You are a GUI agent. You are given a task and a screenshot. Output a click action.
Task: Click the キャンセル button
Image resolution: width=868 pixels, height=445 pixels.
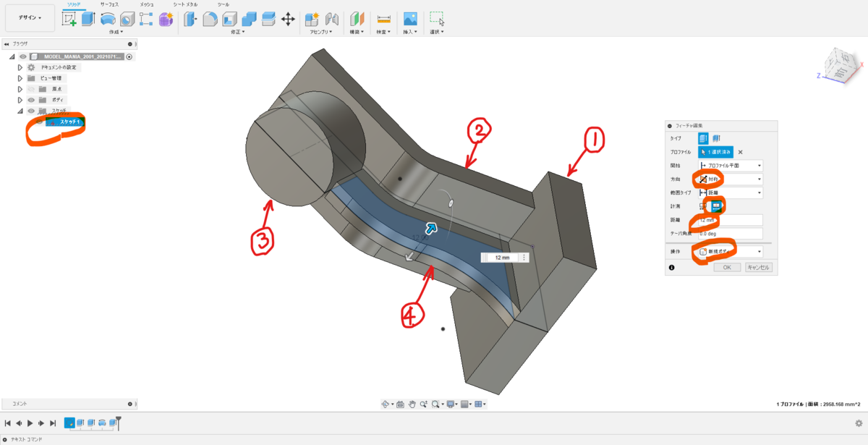click(x=759, y=267)
